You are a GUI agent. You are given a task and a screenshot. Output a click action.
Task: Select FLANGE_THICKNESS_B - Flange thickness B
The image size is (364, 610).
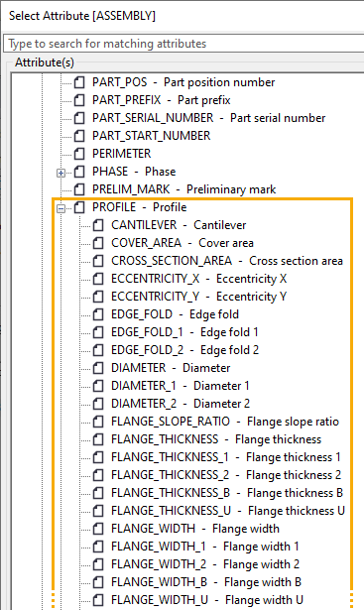227,493
